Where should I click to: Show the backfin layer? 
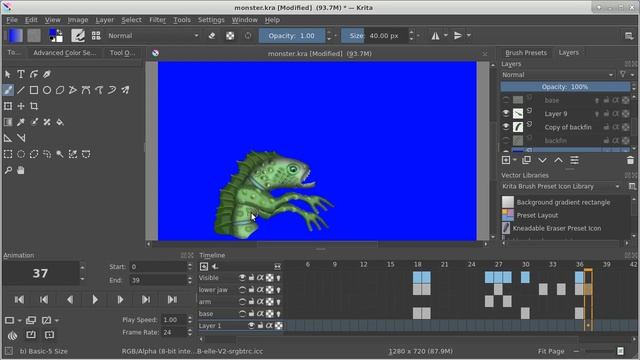point(506,140)
